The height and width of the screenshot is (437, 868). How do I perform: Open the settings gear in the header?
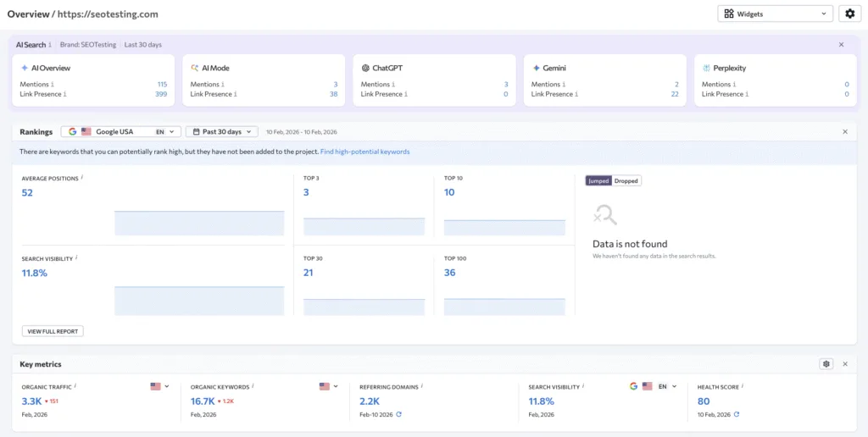(x=849, y=14)
